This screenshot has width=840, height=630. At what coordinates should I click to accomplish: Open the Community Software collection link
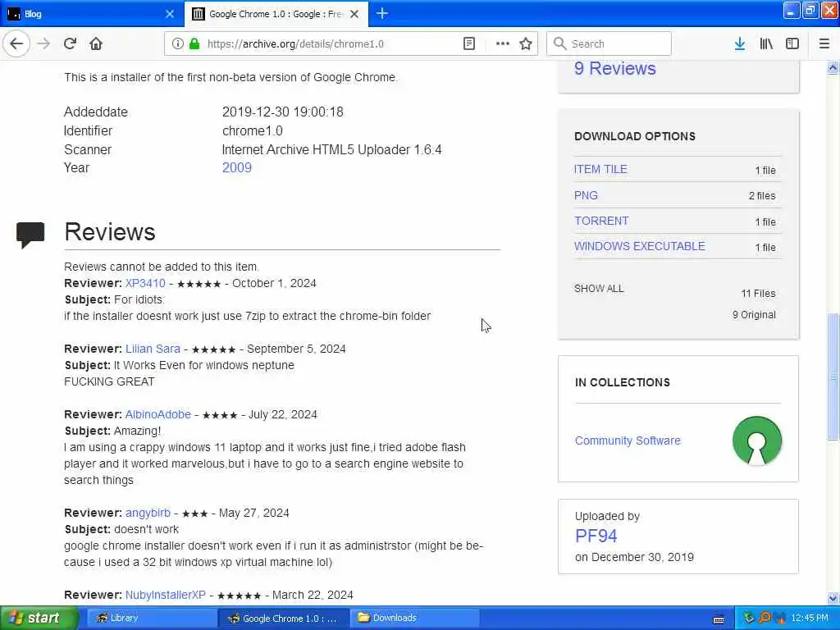[628, 441]
